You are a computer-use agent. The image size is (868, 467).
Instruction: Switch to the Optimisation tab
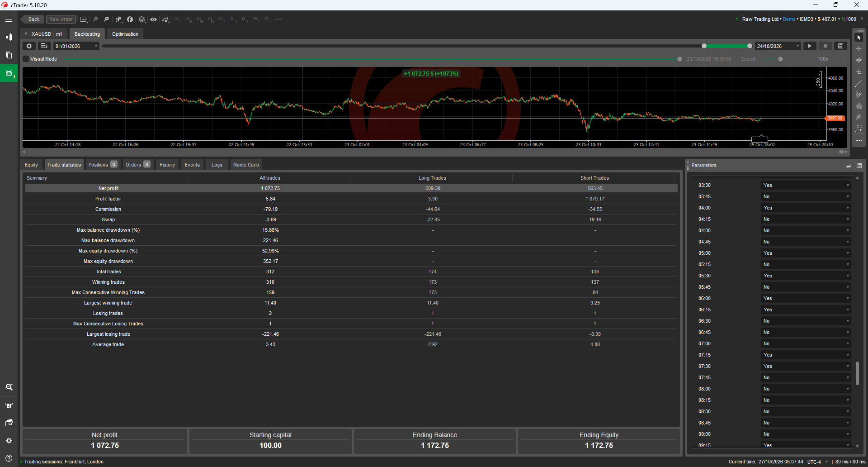click(125, 34)
